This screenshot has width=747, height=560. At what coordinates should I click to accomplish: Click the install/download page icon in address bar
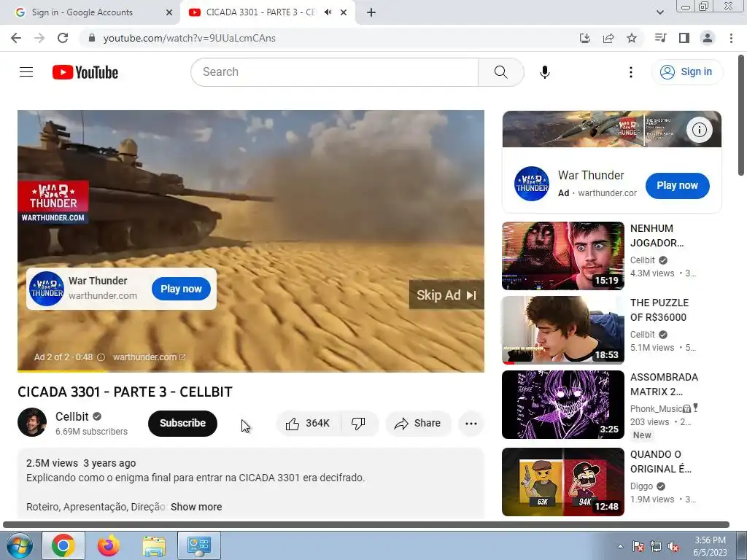(585, 38)
